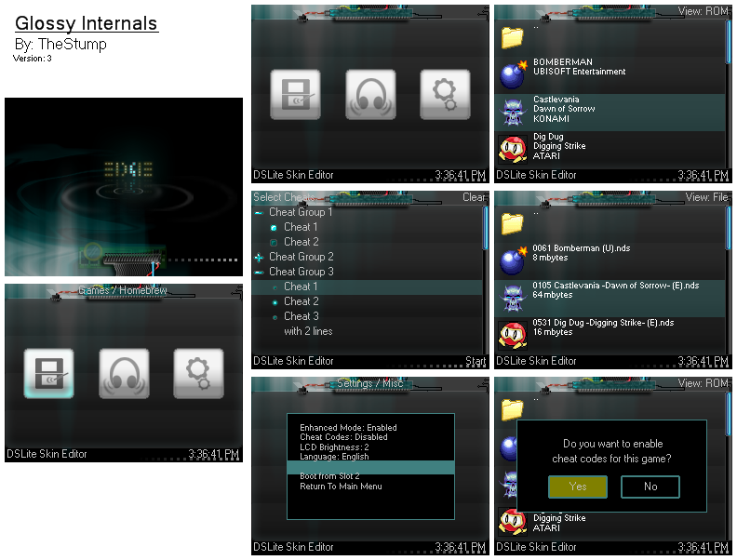737x560 pixels.
Task: Click the gear icon on Games / Homebrew screen
Action: point(199,374)
